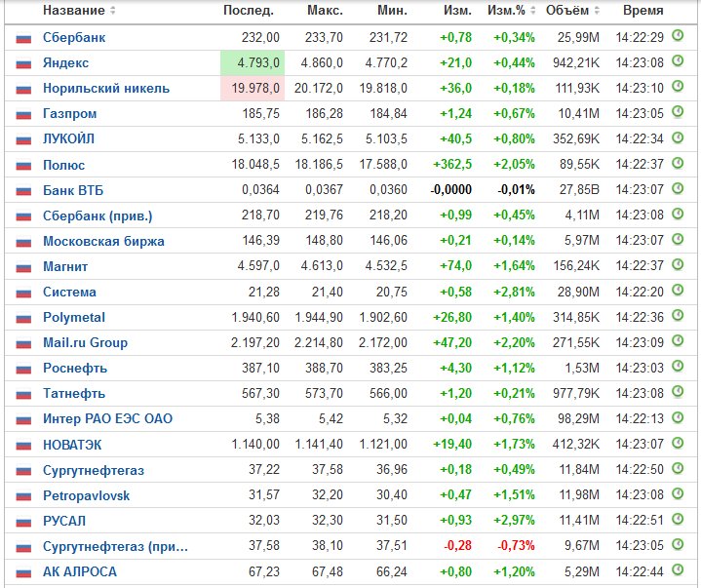
Task: Open the Система stock link
Action: 70,292
